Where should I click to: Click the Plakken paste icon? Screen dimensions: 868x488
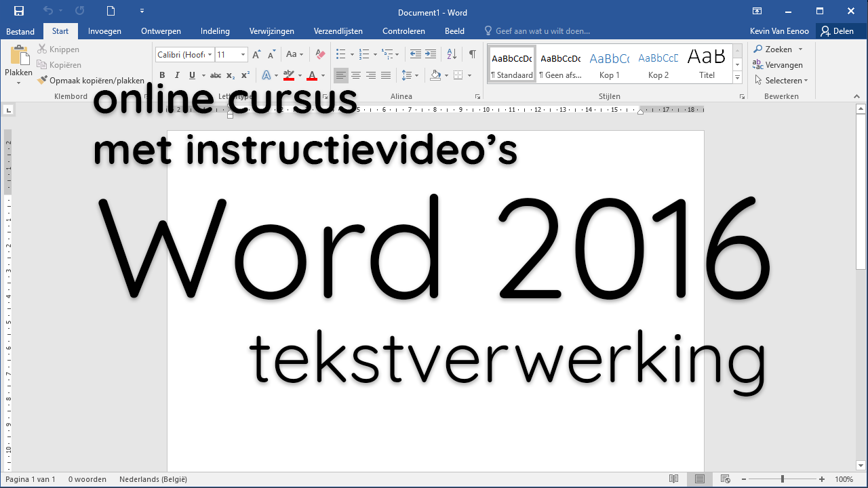click(x=19, y=56)
